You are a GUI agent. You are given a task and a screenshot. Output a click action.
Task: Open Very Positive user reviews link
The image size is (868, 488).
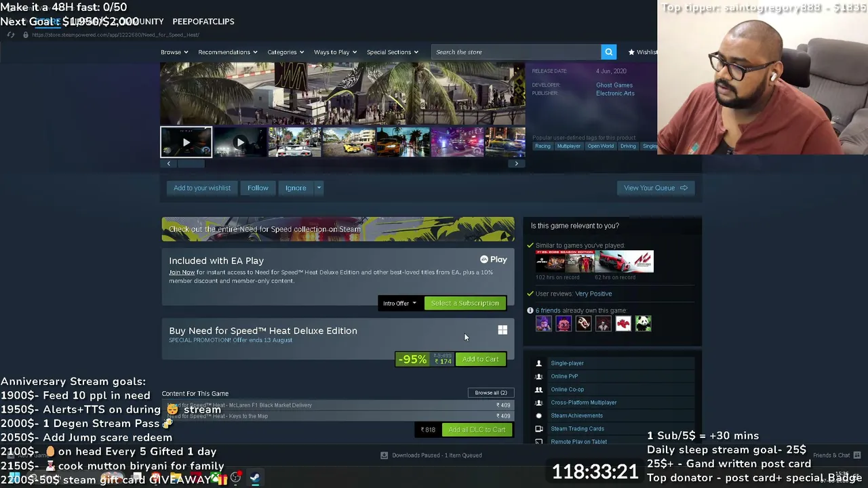pyautogui.click(x=593, y=294)
